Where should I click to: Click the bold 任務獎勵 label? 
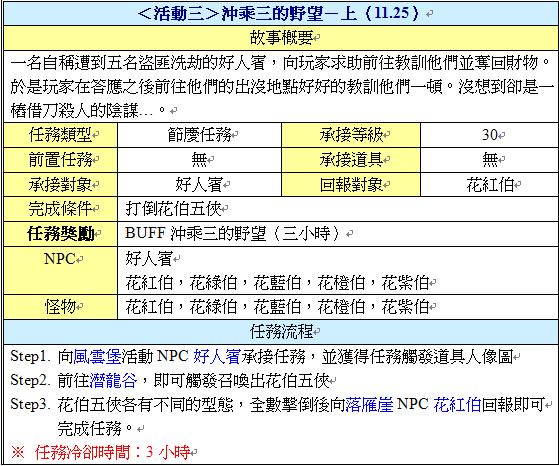61,234
